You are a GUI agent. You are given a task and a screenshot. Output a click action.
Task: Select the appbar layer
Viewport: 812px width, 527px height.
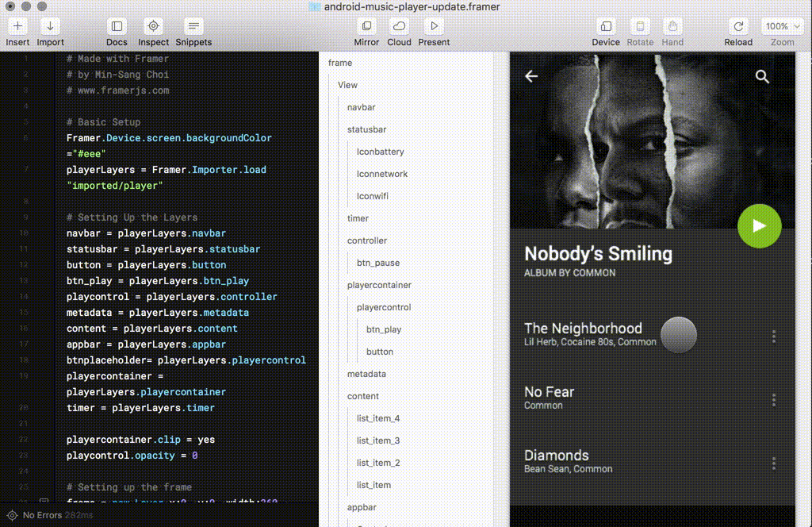362,507
